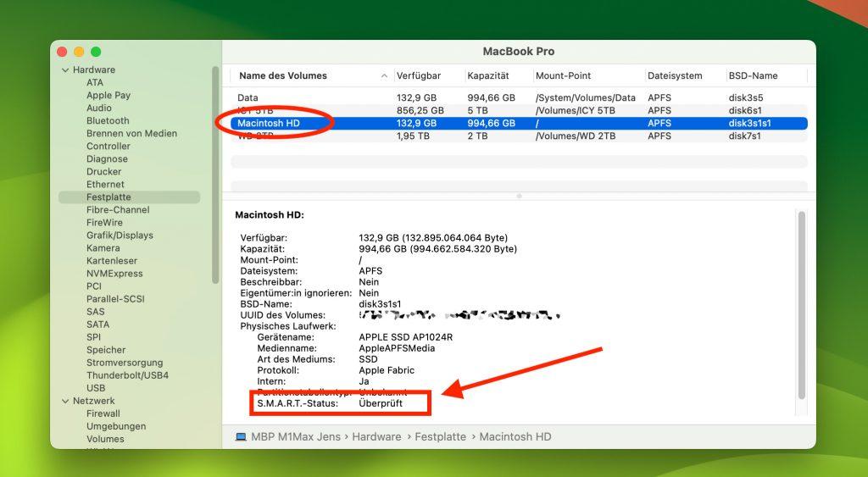Sort by Kapazität column header
The image size is (868, 477).
[x=487, y=75]
